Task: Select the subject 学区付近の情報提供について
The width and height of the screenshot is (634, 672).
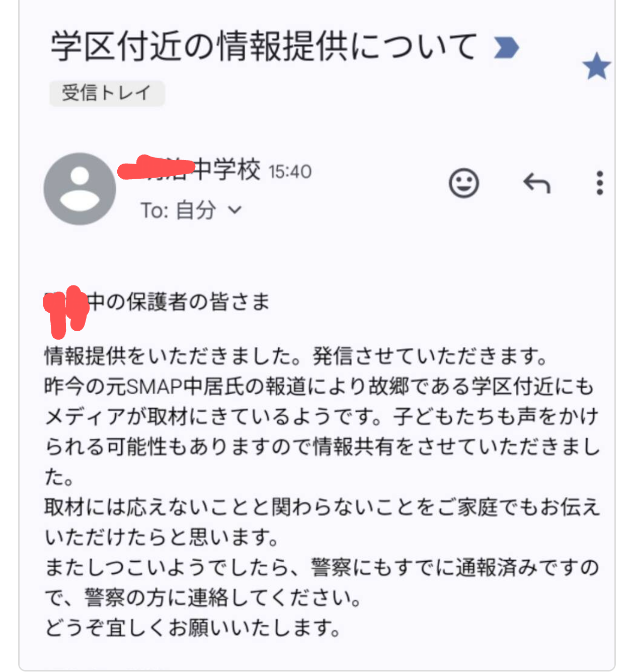Action: (x=264, y=46)
